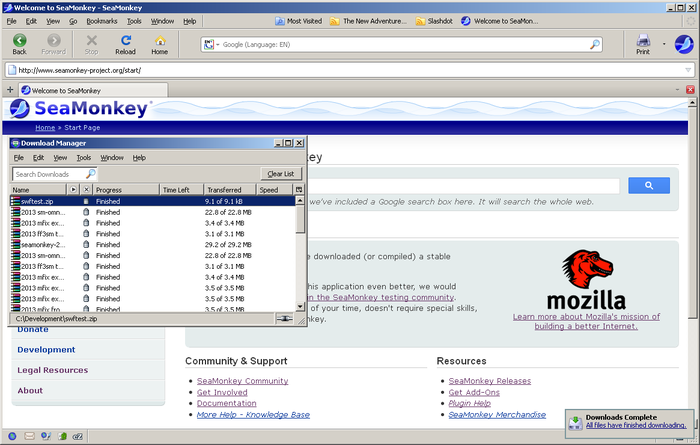Click the search magnifier in Google search bar
Image resolution: width=700 pixels, height=445 pixels.
point(595,44)
